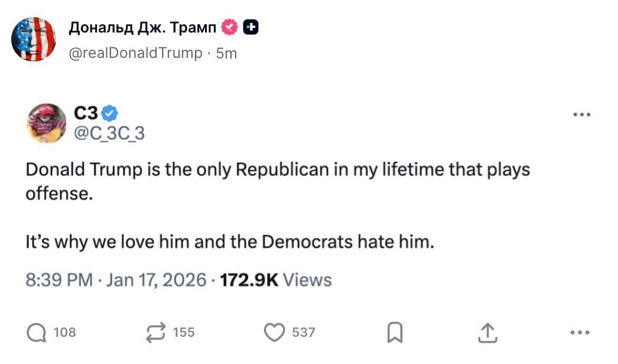Screen dimensions: 618x364
Task: Open the @realDonaldTrump handle link
Action: 135,53
